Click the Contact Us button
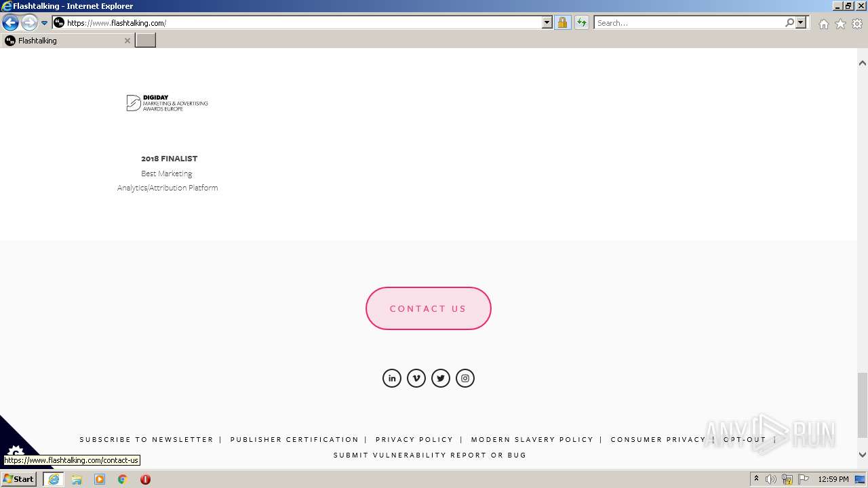 (x=429, y=308)
